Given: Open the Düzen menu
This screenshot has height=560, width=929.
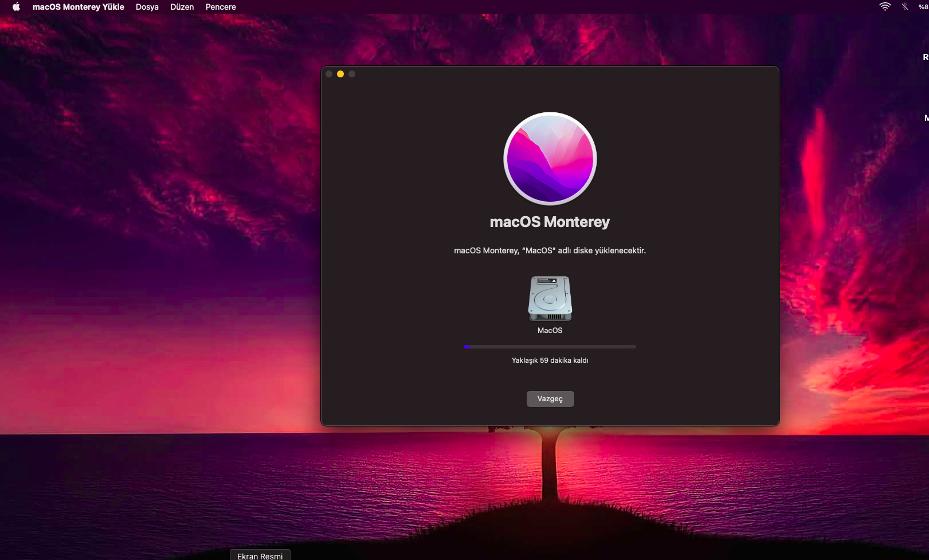Looking at the screenshot, I should tap(182, 7).
